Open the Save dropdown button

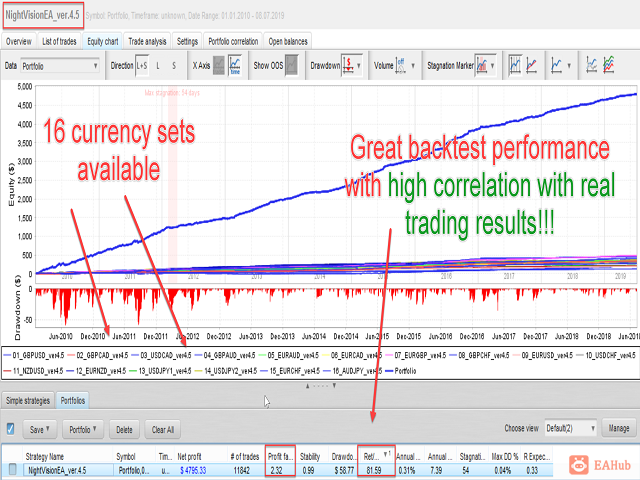click(x=40, y=429)
